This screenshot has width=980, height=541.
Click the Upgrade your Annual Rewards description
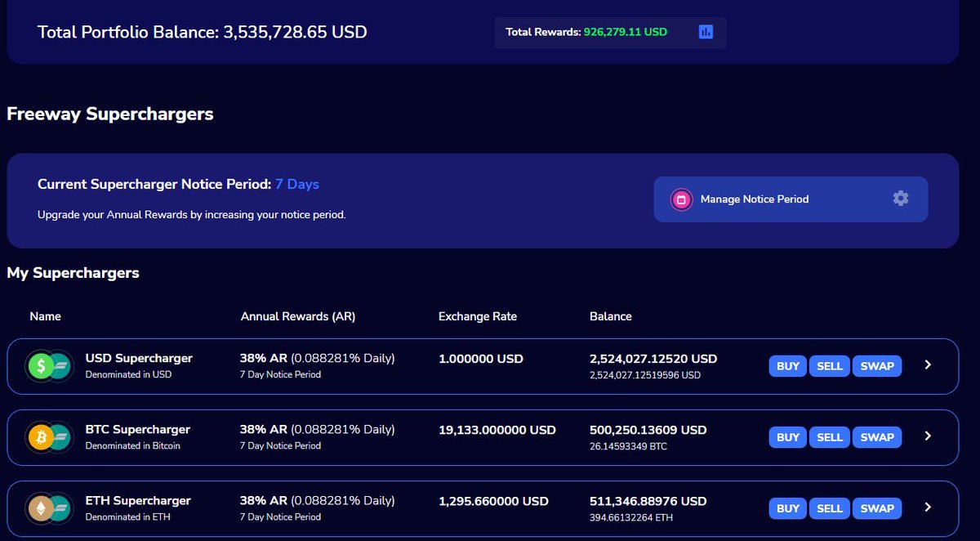[192, 215]
